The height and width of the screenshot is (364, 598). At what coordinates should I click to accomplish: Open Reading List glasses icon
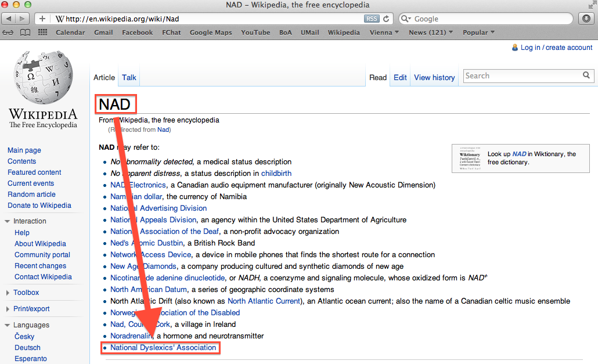point(9,33)
